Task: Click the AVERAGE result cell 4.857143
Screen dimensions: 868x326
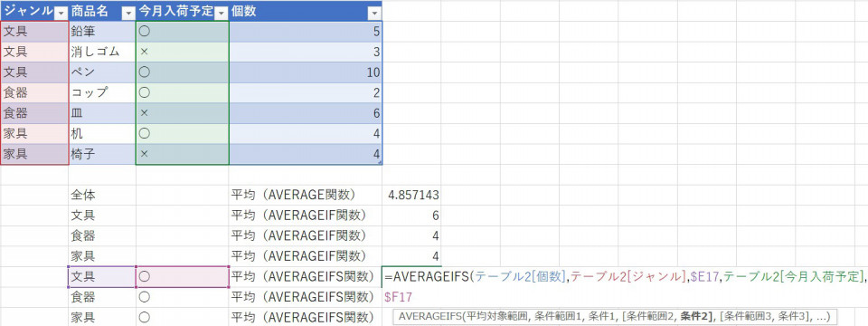Action: coord(411,196)
